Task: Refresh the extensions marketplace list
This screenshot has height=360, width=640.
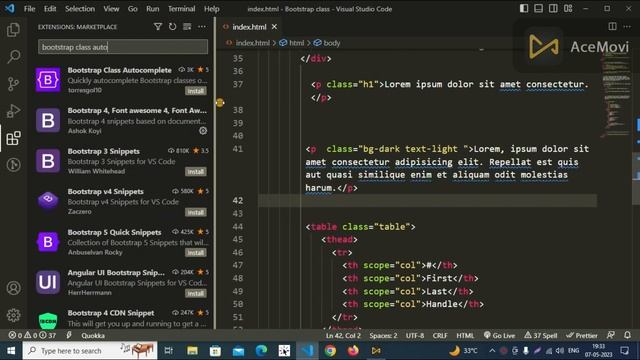Action: pyautogui.click(x=172, y=27)
